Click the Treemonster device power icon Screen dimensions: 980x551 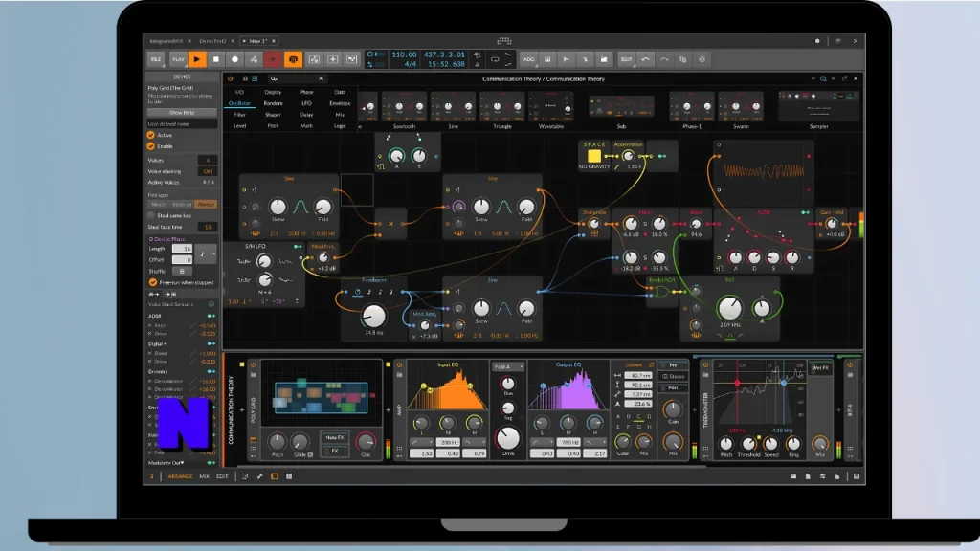705,364
